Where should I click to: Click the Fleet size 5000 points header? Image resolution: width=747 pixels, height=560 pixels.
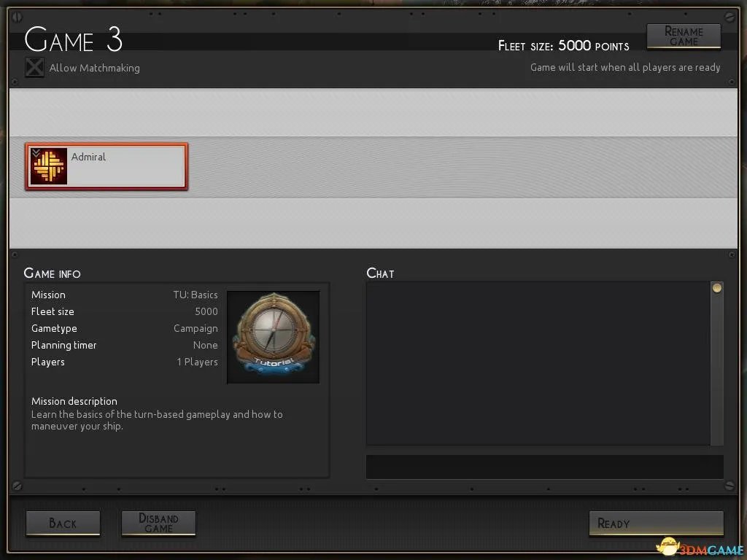[563, 46]
